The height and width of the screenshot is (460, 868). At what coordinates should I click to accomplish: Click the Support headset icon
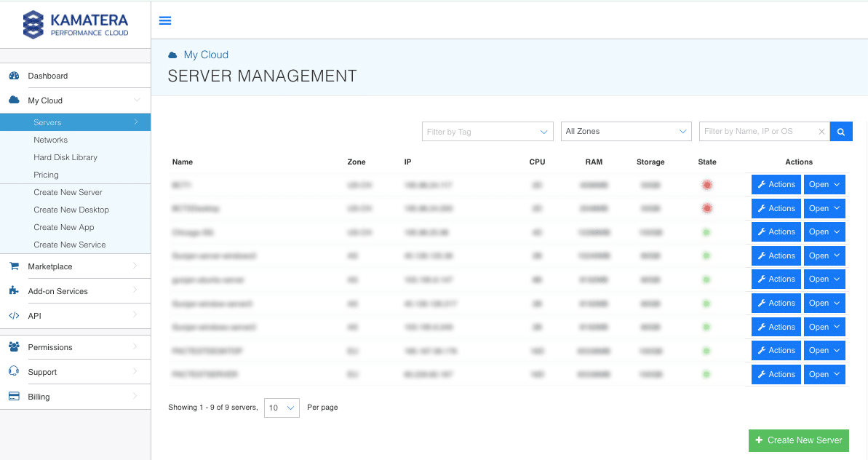click(15, 371)
